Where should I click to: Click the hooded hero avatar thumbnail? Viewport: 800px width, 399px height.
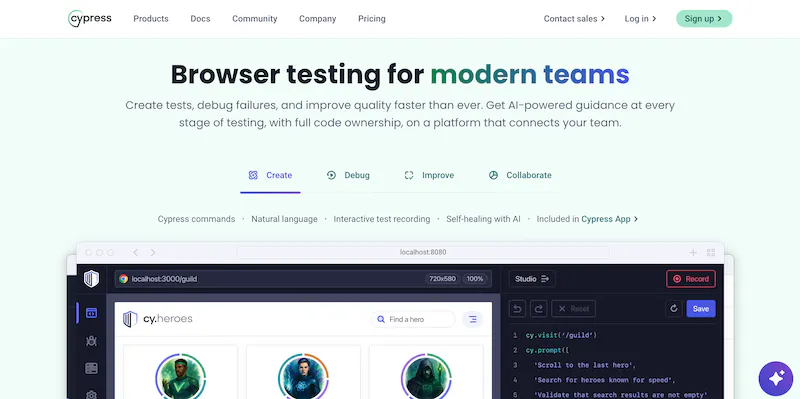(x=426, y=376)
